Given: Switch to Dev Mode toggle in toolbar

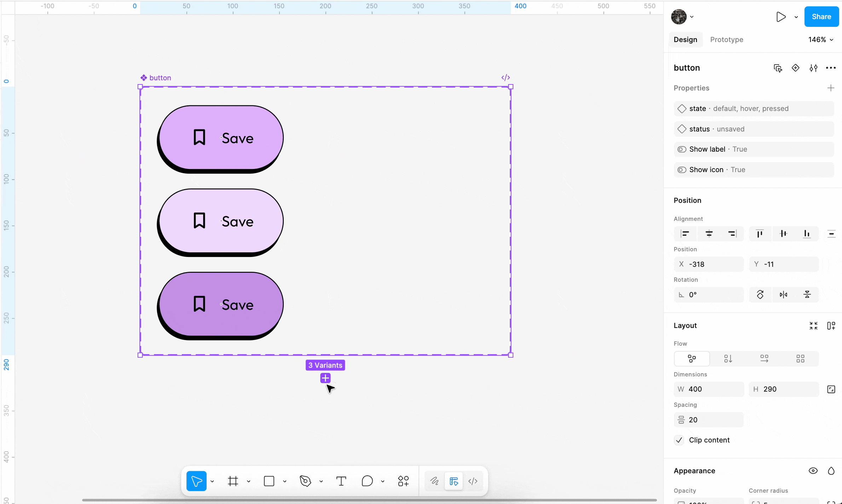Looking at the screenshot, I should click(x=473, y=481).
